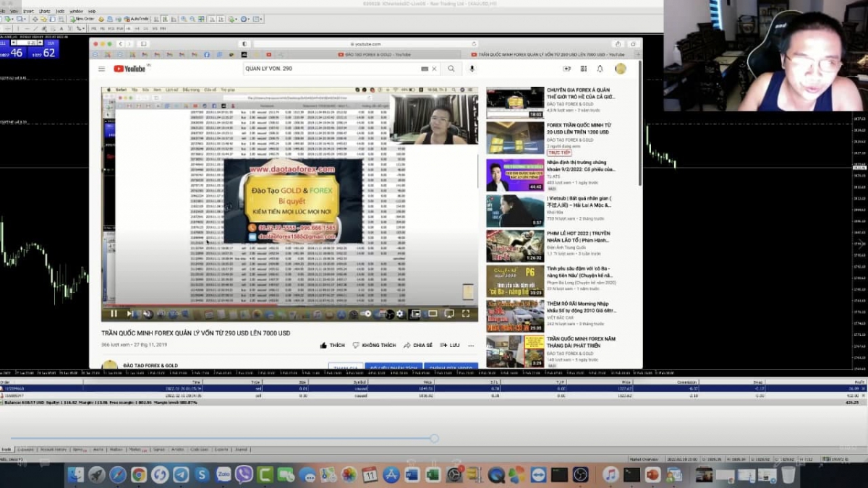Open the Insert menu in MetaTrader
The width and height of the screenshot is (868, 488).
(28, 12)
